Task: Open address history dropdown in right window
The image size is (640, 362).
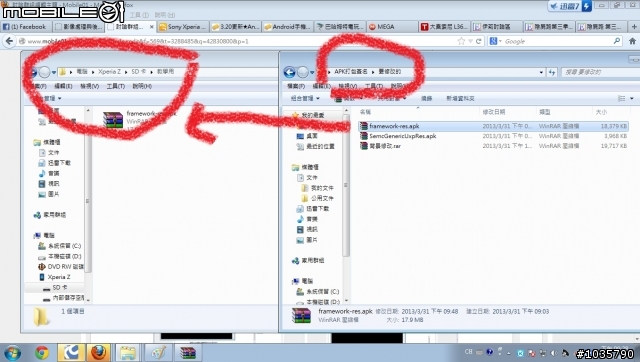Action: tap(541, 72)
